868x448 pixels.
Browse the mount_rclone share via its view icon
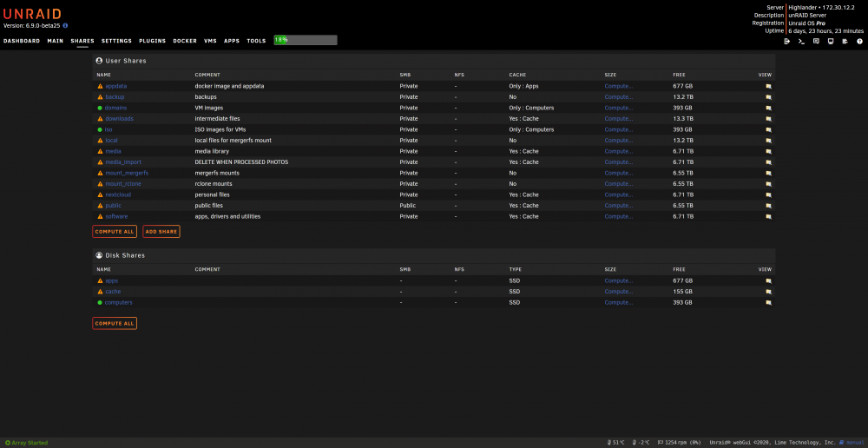click(768, 184)
